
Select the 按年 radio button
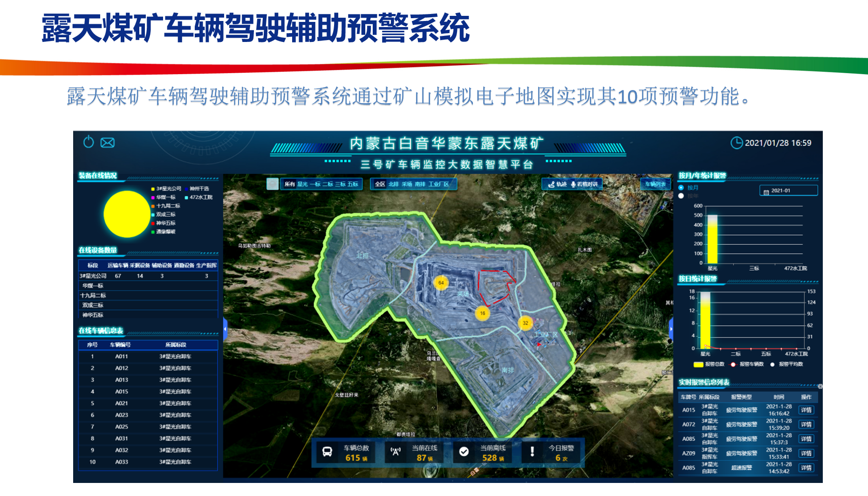[681, 196]
